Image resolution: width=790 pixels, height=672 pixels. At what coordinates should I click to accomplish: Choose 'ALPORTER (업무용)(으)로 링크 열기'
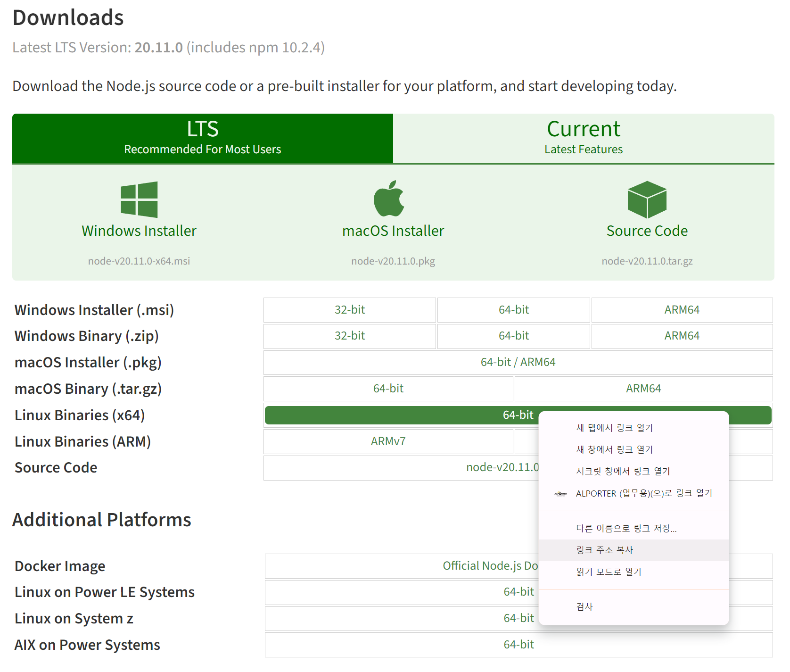point(634,493)
